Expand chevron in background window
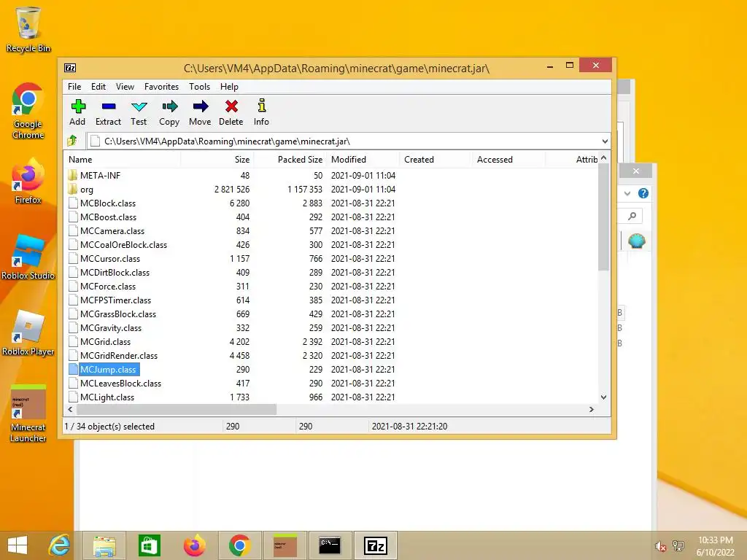 pyautogui.click(x=627, y=193)
